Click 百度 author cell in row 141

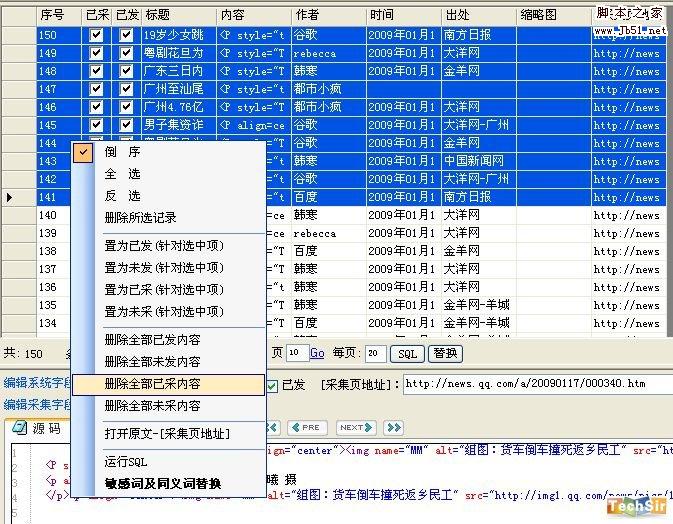(x=328, y=197)
